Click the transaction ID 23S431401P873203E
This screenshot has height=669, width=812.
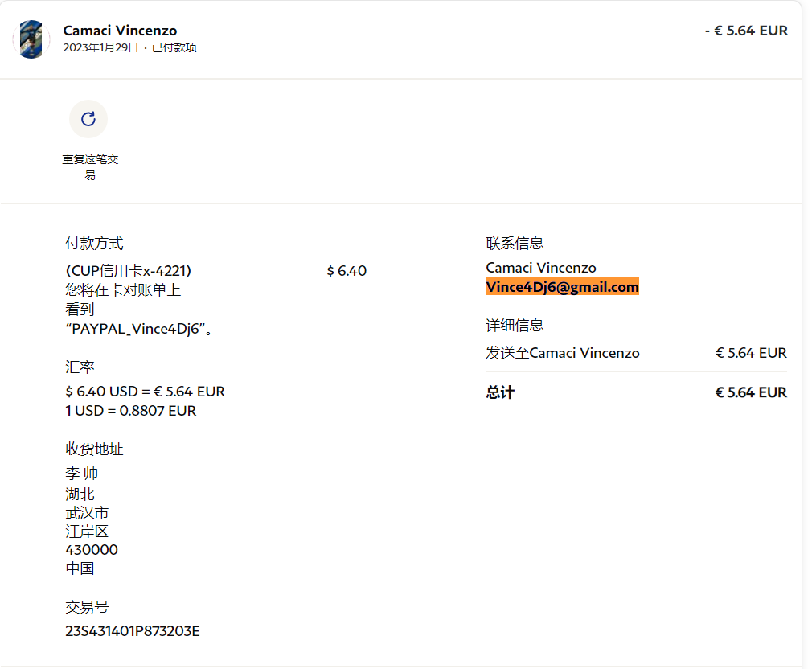click(132, 631)
